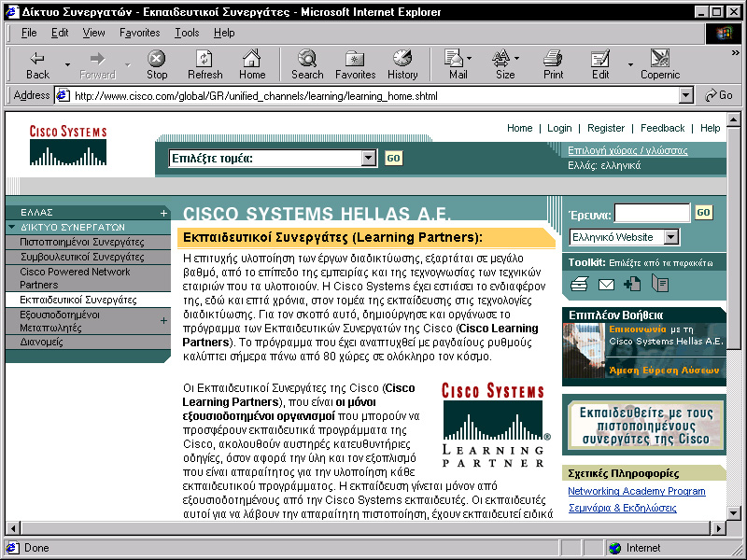Click the Home link at page top

[x=519, y=128]
